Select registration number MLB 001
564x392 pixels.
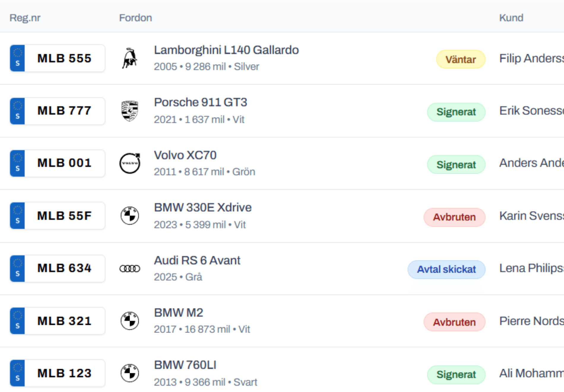(64, 163)
